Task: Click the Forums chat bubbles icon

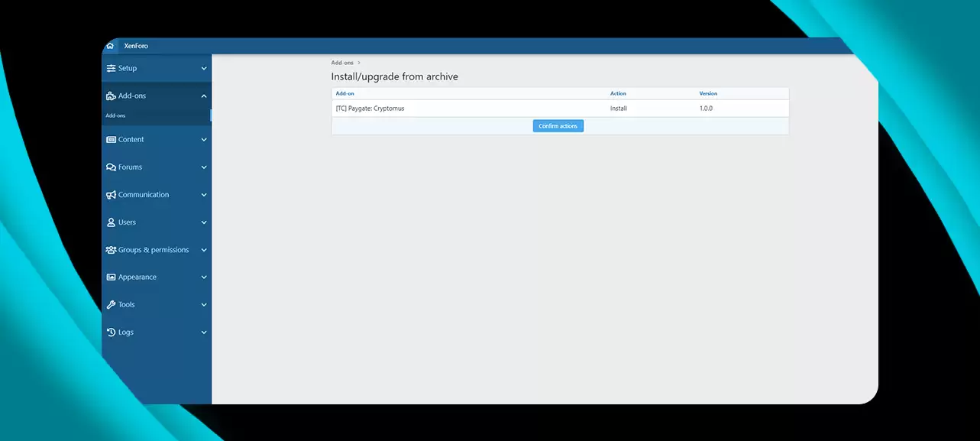Action: [x=111, y=167]
